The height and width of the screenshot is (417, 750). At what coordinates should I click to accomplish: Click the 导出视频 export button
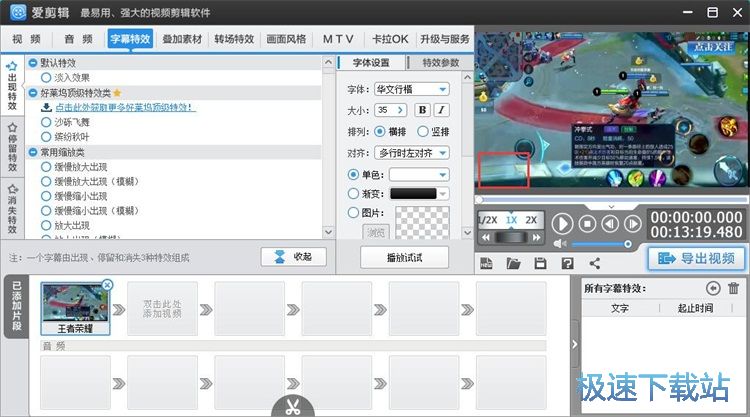[x=696, y=259]
